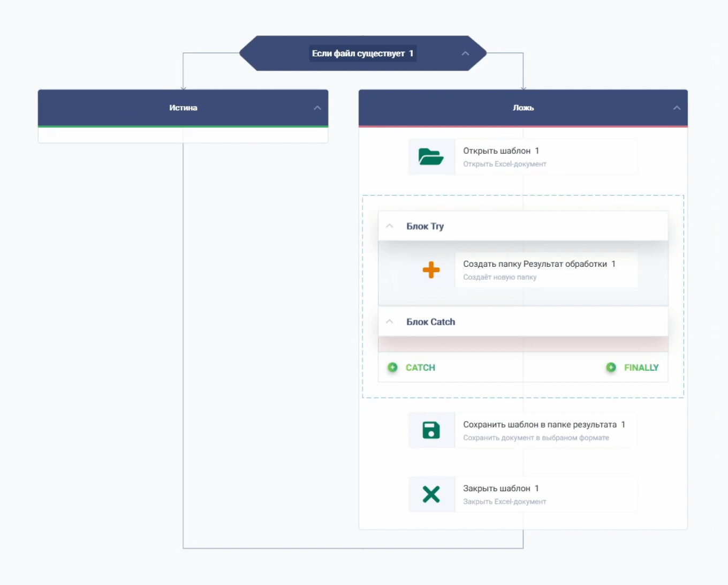Click the green plus icon beside CATCH
This screenshot has width=728, height=585.
pyautogui.click(x=392, y=367)
